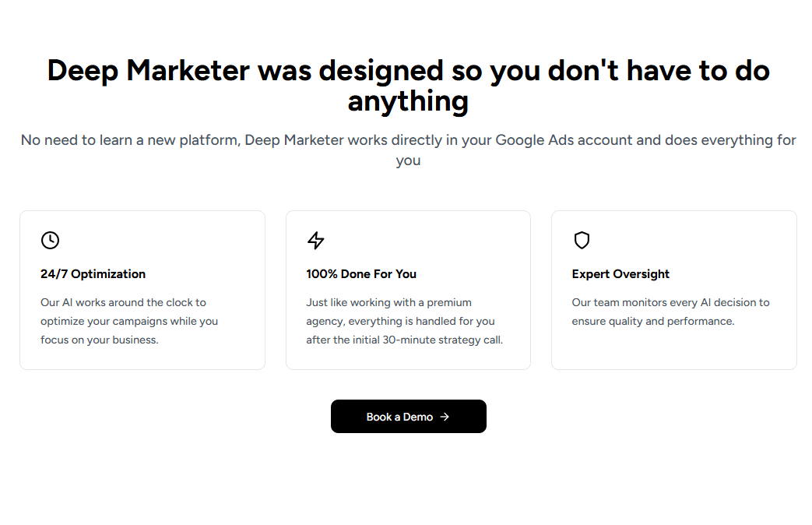Click the lone 'you' ending the subheading
812x525 pixels.
point(408,160)
